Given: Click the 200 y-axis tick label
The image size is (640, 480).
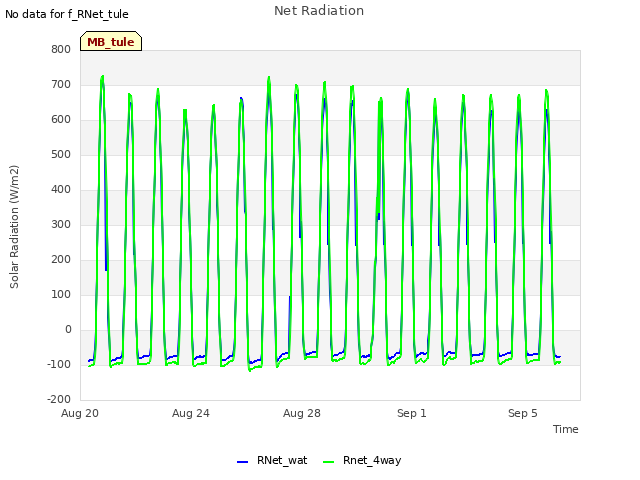Looking at the screenshot, I should (61, 260).
